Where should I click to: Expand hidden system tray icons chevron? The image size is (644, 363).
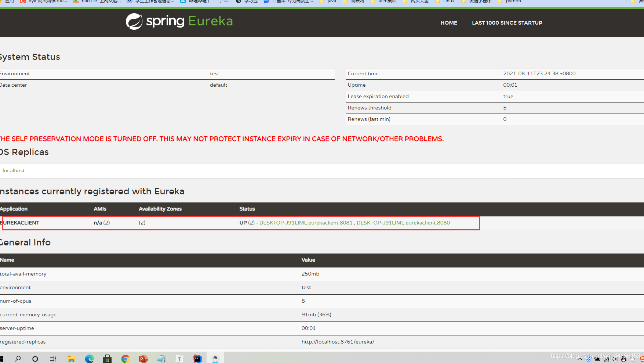pos(579,359)
